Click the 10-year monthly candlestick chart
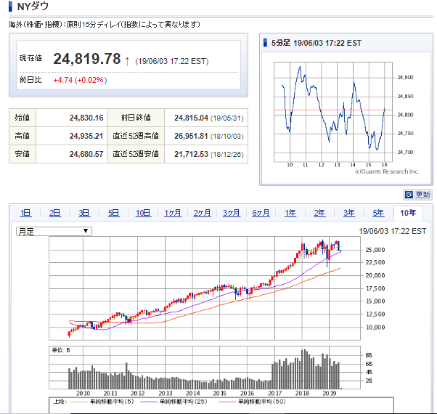Image resolution: width=437 pixels, height=414 pixels. click(205, 288)
